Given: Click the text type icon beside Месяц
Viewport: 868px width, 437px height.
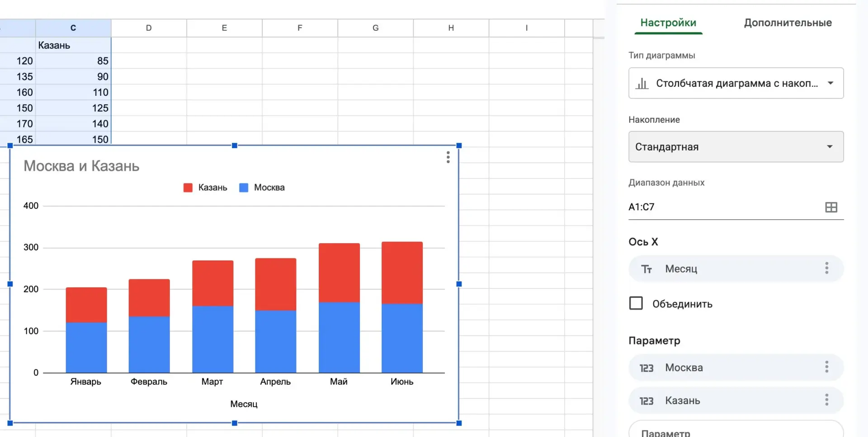Looking at the screenshot, I should point(646,269).
